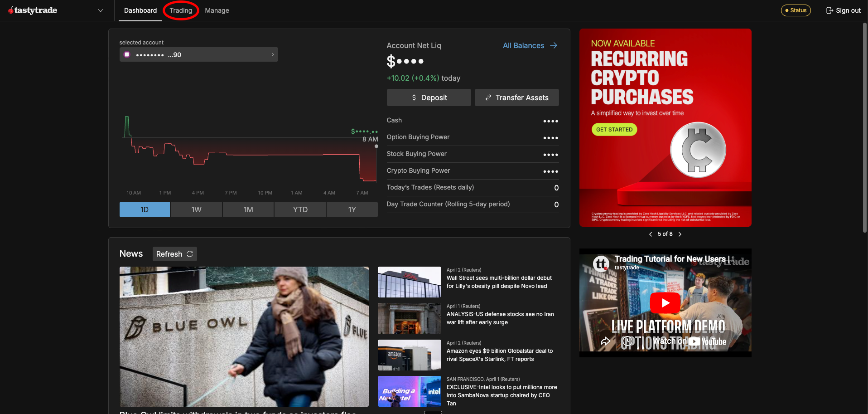
Task: Select the 1W chart range
Action: coord(196,209)
